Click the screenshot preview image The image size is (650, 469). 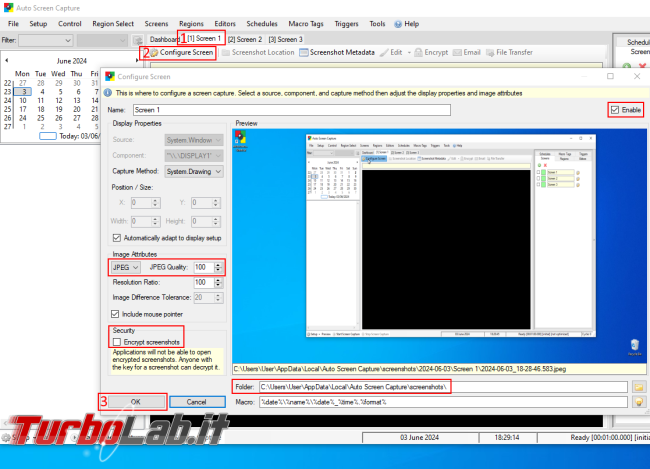click(x=439, y=245)
